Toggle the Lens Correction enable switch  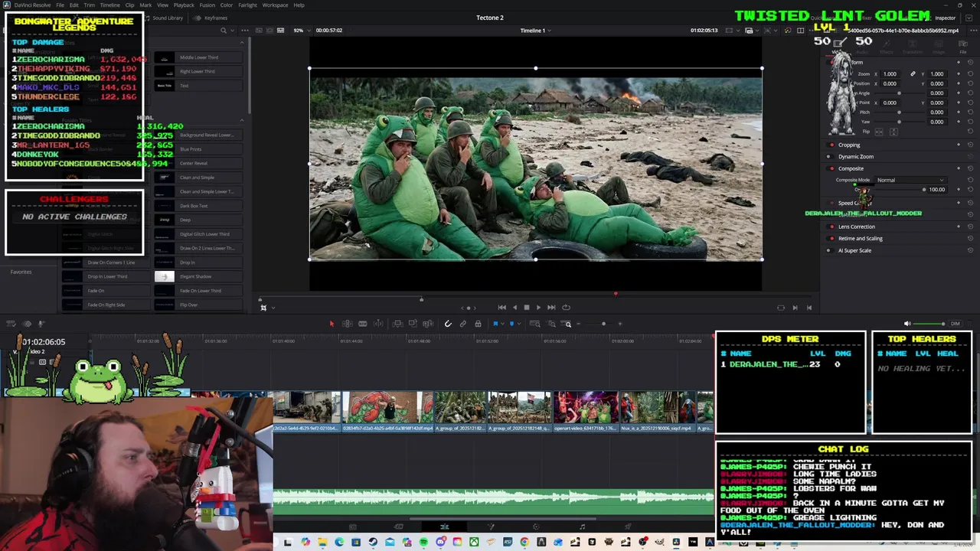831,227
